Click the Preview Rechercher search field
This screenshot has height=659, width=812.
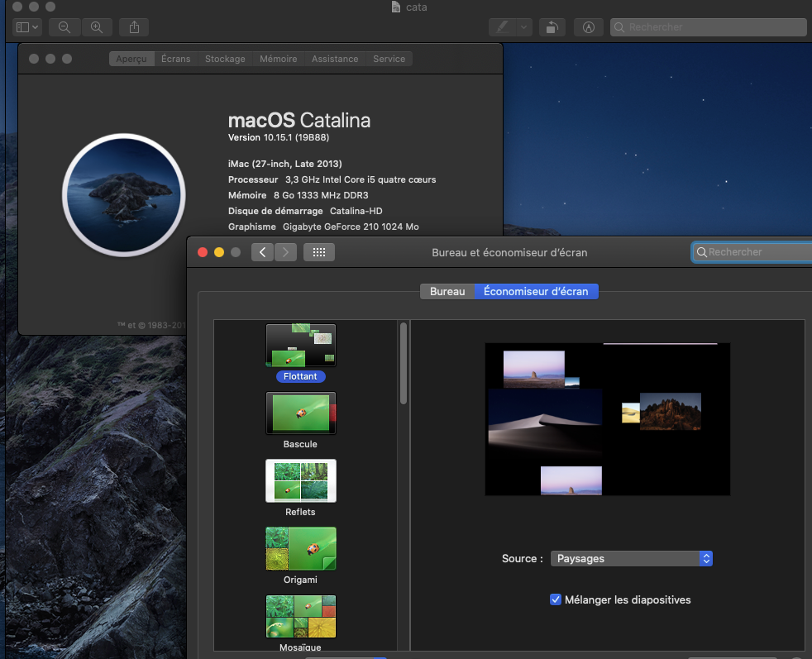(x=709, y=27)
